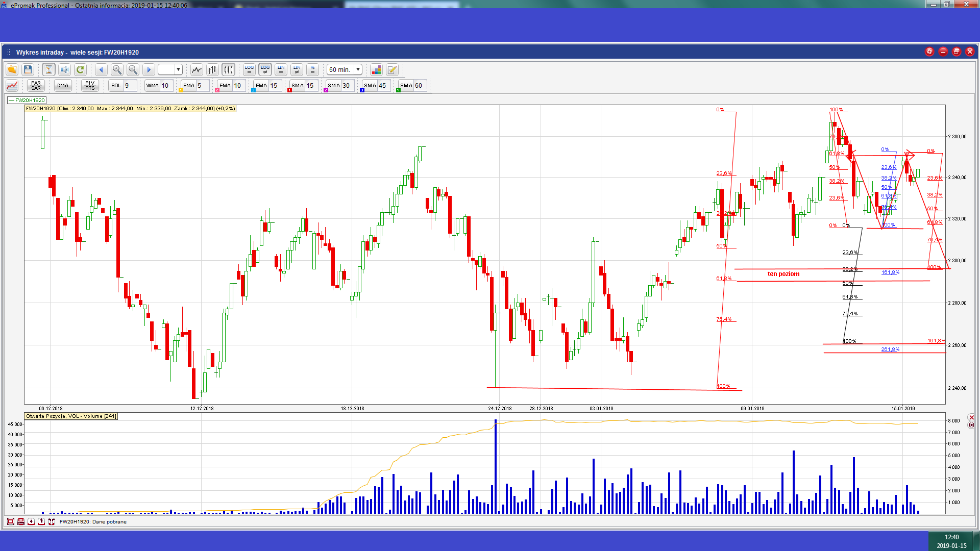Click the green refresh arrow icon
The width and height of the screenshot is (980, 551).
point(80,70)
